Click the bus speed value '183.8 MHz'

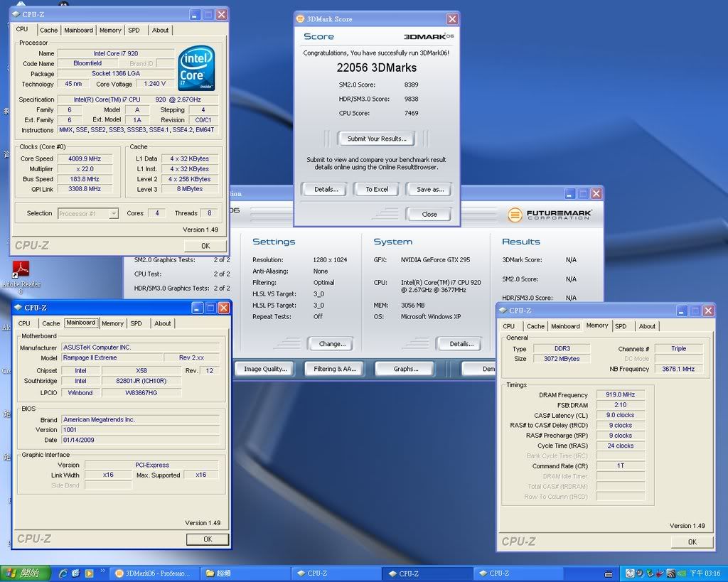[x=85, y=179]
